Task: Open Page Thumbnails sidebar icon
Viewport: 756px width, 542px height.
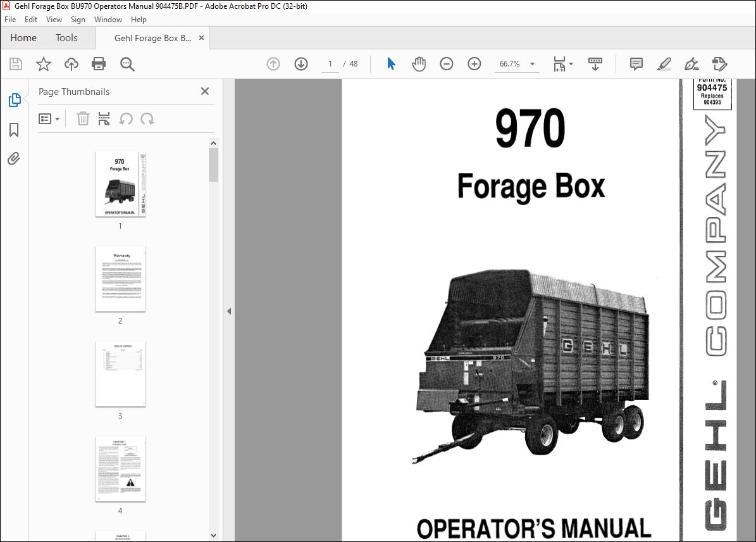Action: 15,100
